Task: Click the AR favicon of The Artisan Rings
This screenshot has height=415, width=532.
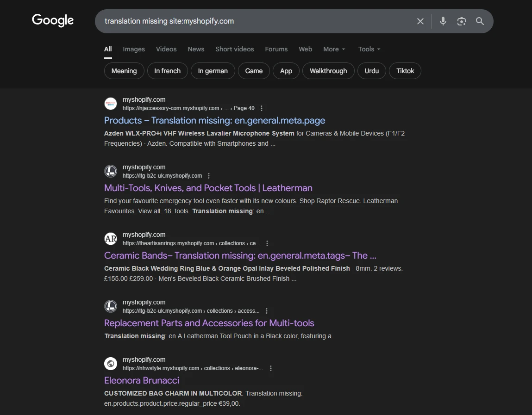Action: coord(111,239)
